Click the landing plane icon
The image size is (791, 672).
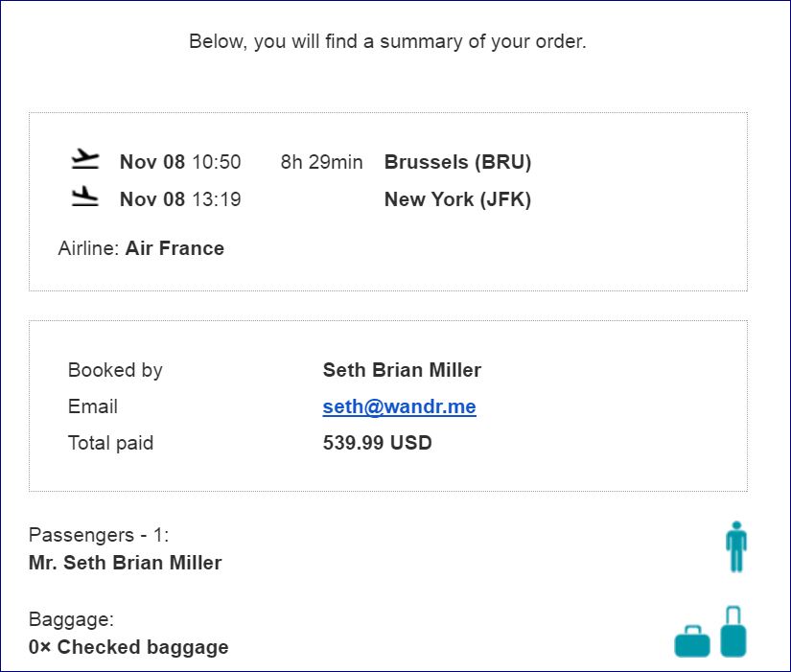[x=85, y=198]
